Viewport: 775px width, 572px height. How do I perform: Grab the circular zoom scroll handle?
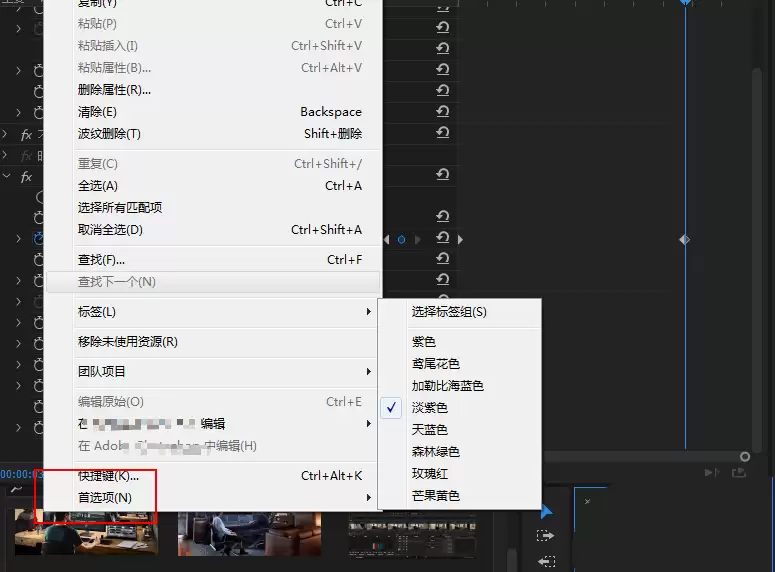click(745, 456)
